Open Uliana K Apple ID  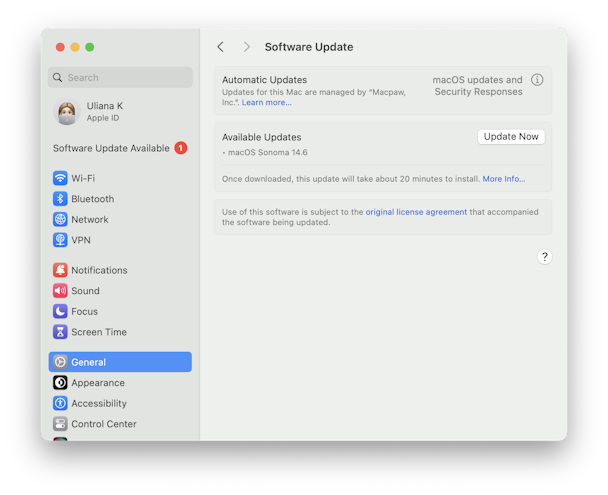coord(120,112)
